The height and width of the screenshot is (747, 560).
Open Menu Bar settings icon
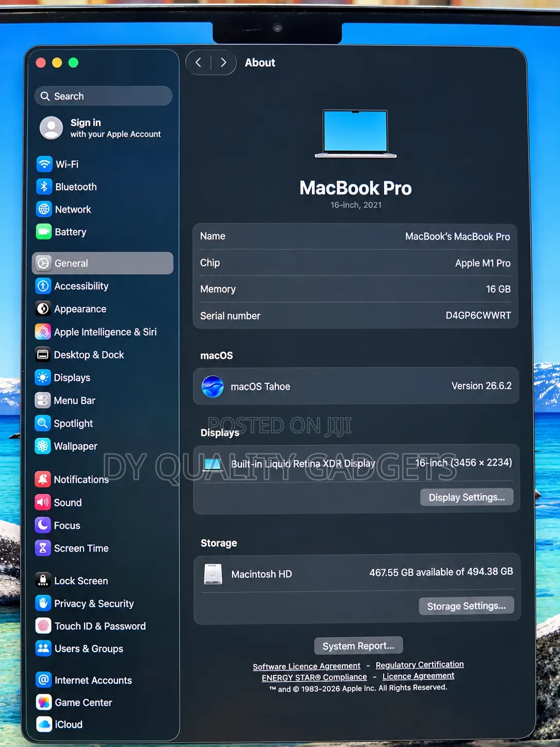(43, 400)
